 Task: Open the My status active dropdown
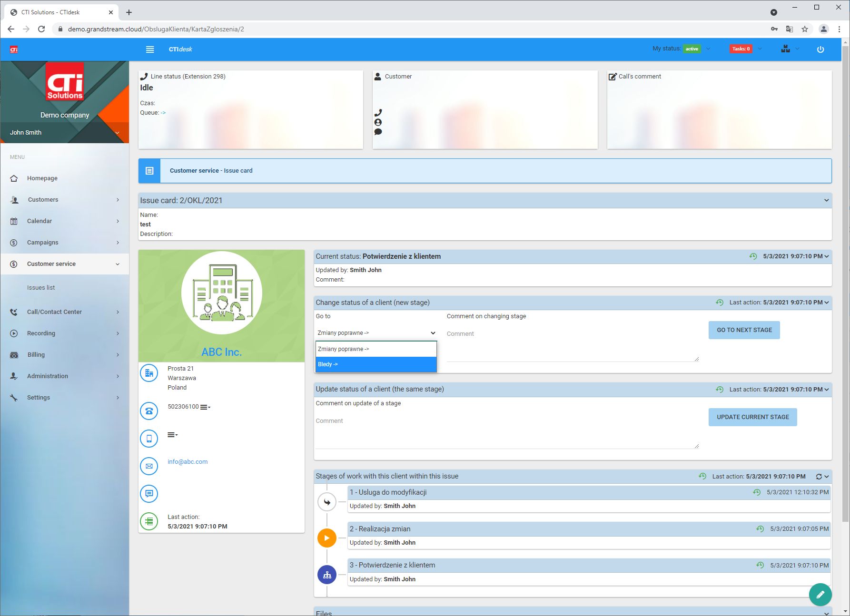pos(682,49)
